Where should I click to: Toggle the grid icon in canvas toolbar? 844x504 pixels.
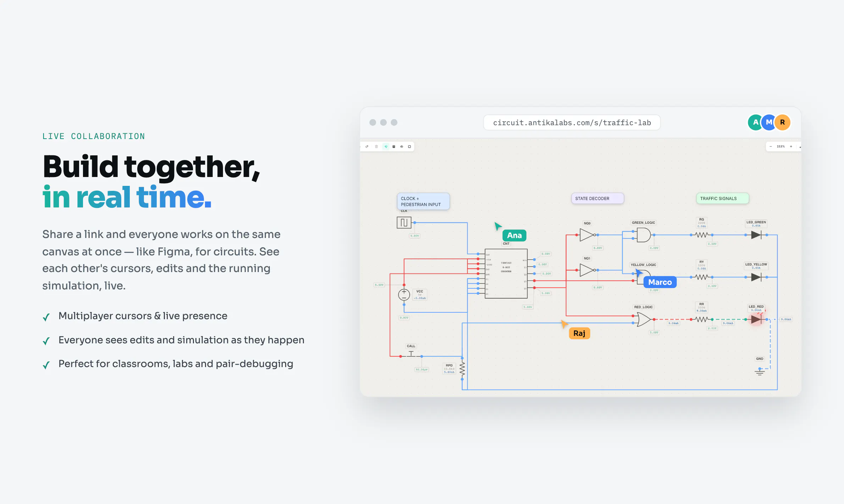[x=394, y=146]
